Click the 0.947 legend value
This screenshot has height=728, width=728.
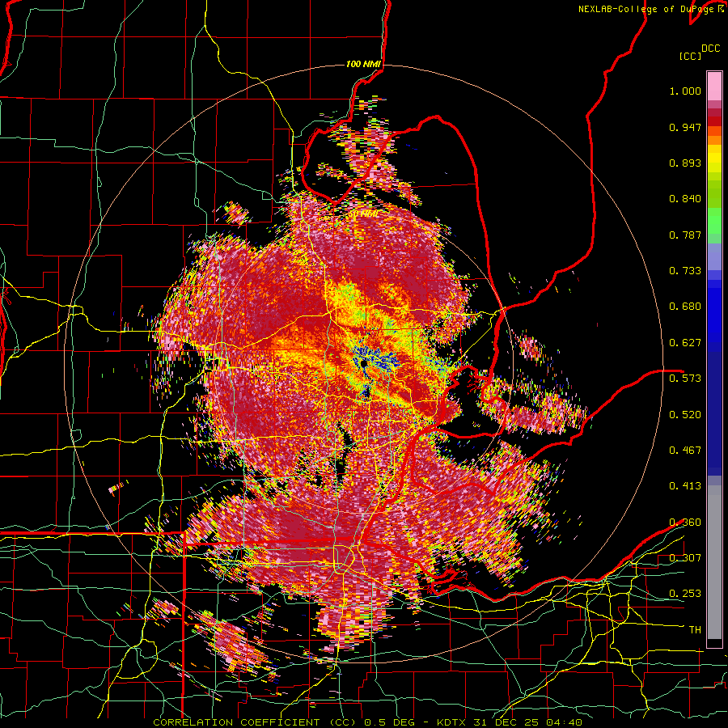[x=685, y=127]
